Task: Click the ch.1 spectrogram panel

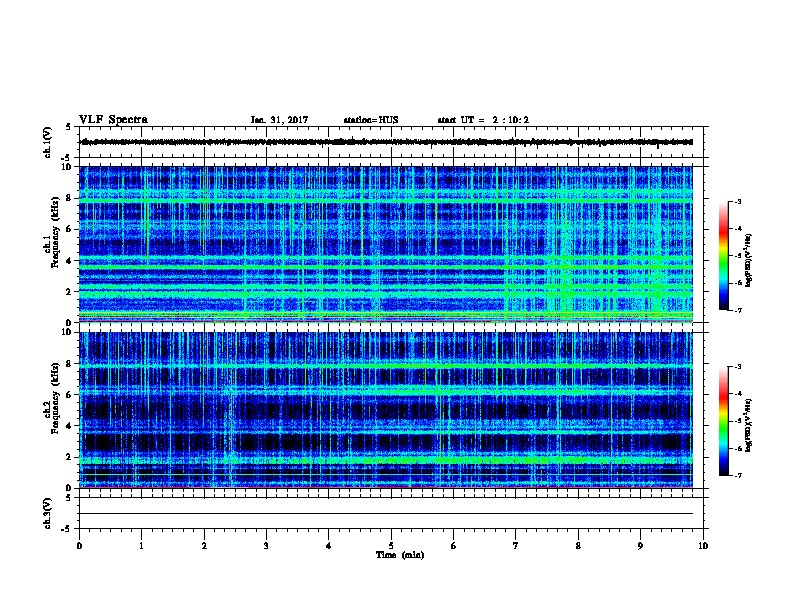Action: click(386, 244)
